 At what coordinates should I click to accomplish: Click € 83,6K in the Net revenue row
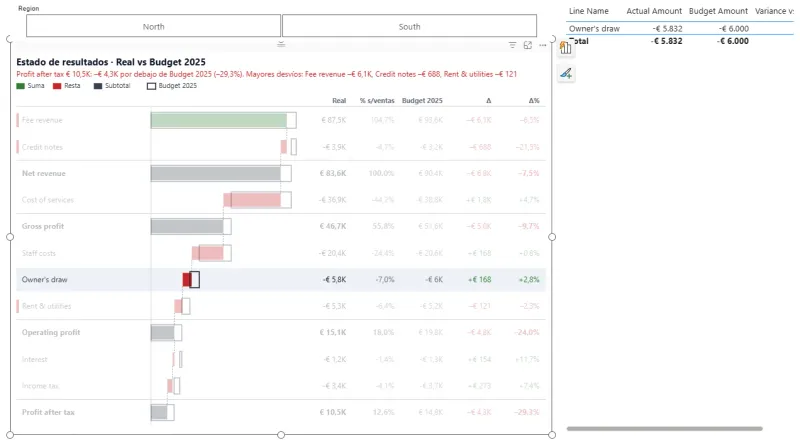click(333, 173)
